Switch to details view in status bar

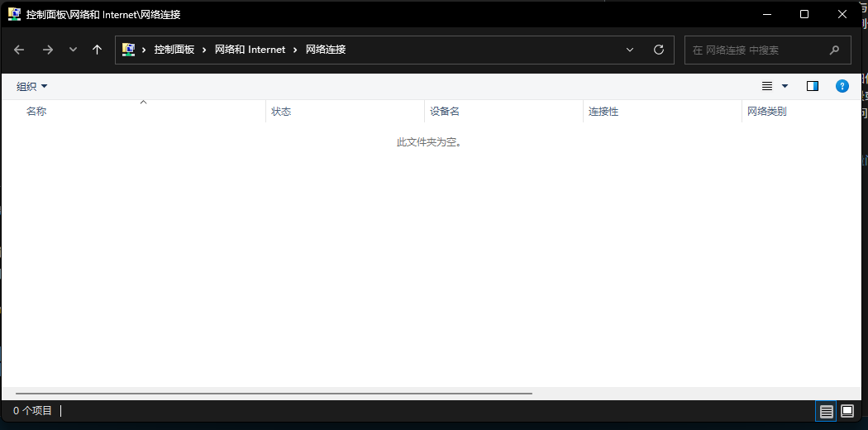pyautogui.click(x=826, y=411)
